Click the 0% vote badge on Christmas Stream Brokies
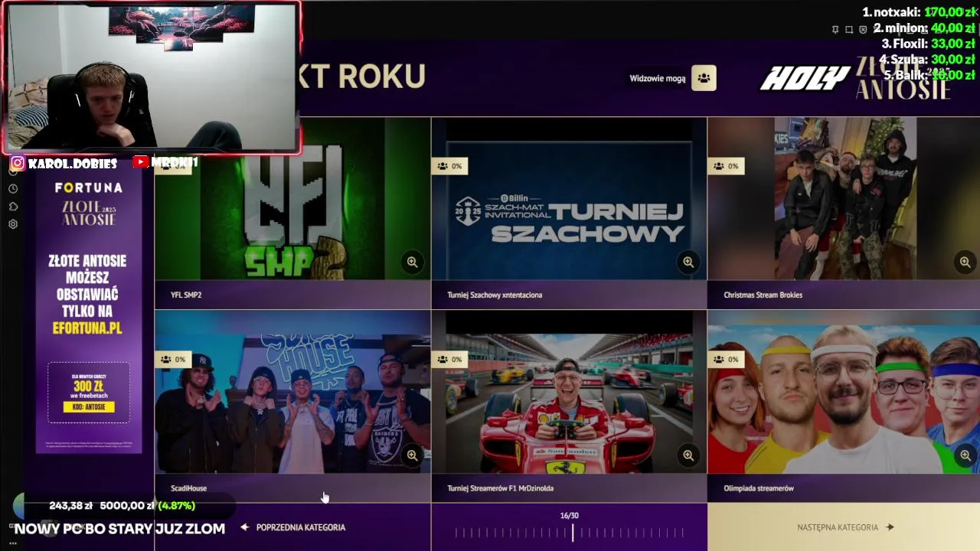 [726, 166]
